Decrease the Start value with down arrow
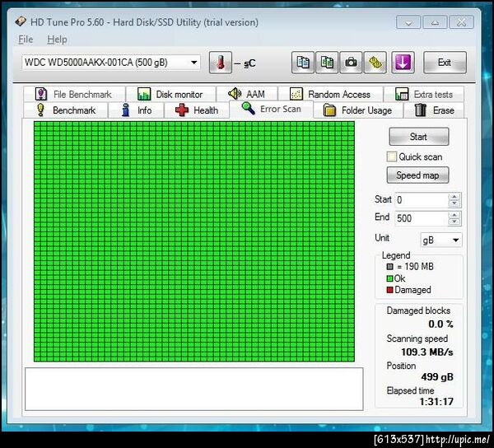 454,203
